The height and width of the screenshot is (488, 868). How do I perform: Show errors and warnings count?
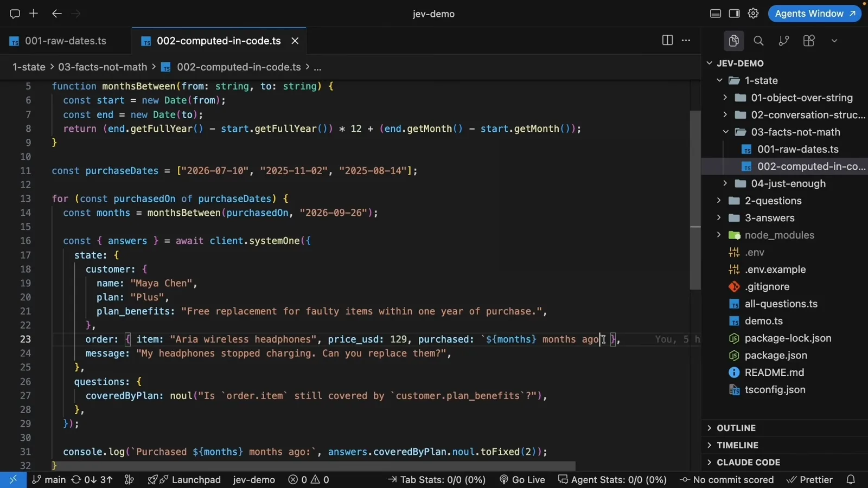(309, 480)
